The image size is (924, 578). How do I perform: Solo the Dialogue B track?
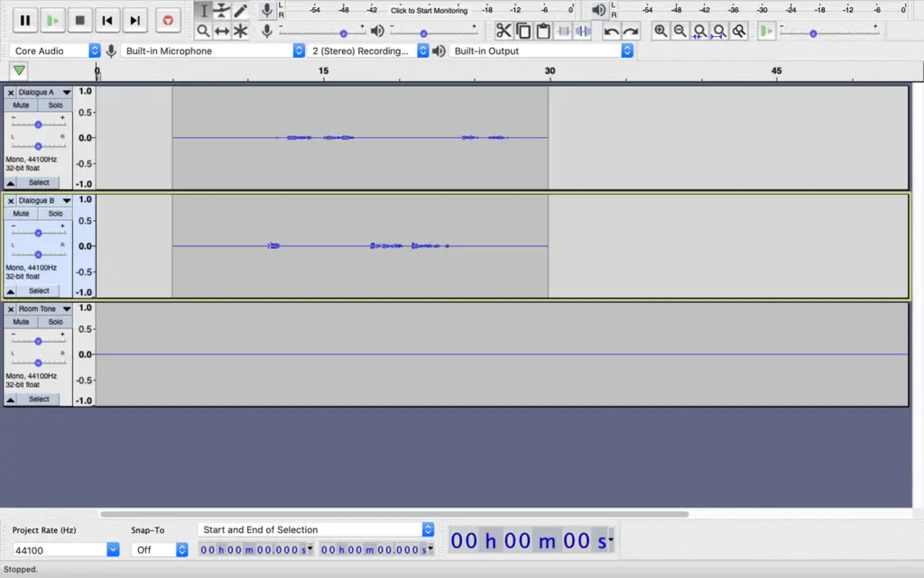(x=55, y=214)
